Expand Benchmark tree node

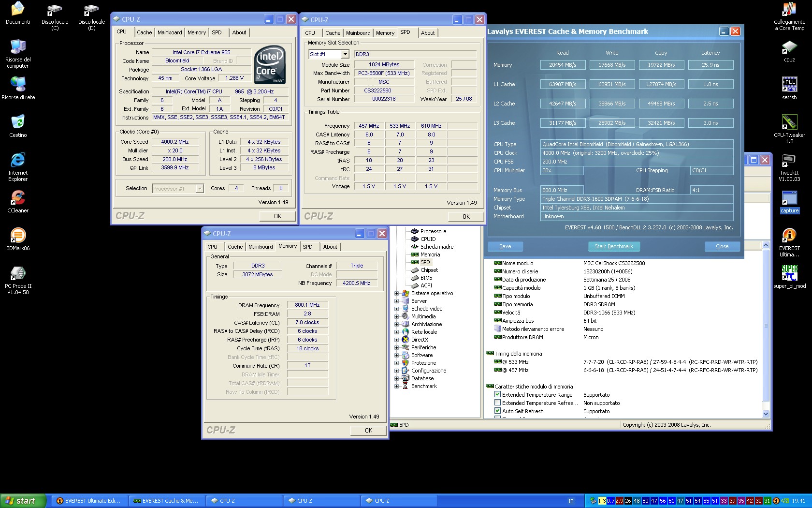(396, 386)
